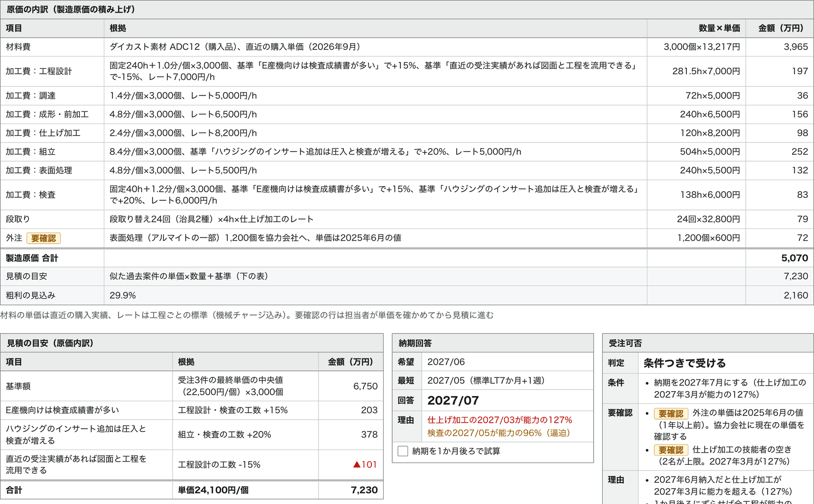This screenshot has height=504, width=814.
Task: Select the 段取り row label
Action: pos(18,219)
